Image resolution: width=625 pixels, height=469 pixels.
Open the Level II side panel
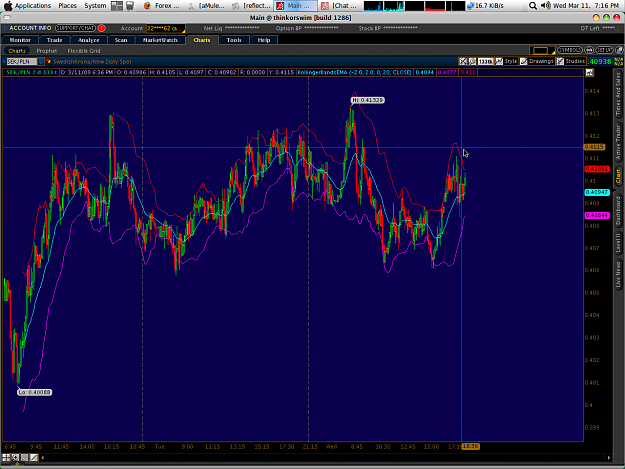coord(618,243)
